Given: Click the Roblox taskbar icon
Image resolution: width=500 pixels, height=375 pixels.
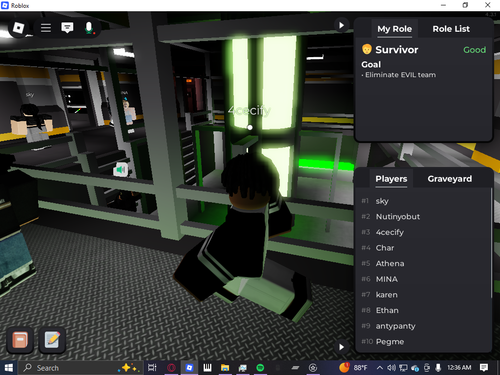Looking at the screenshot, I should pyautogui.click(x=189, y=368).
